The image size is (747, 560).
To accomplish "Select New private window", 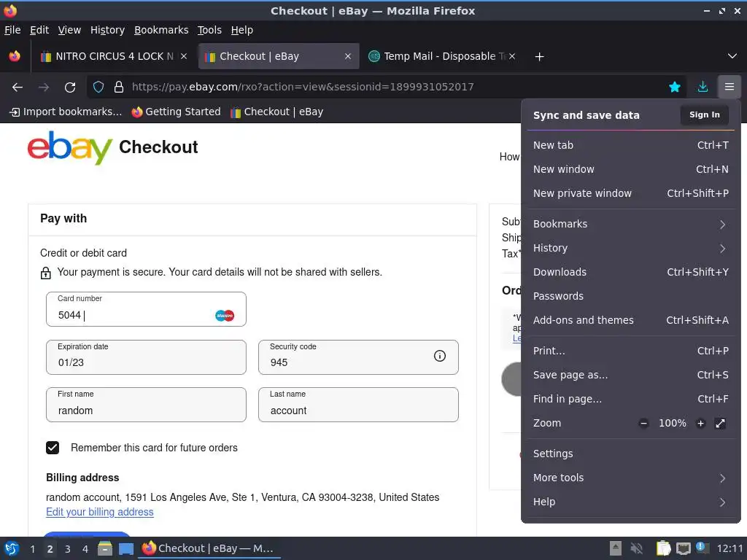I will coord(630,193).
